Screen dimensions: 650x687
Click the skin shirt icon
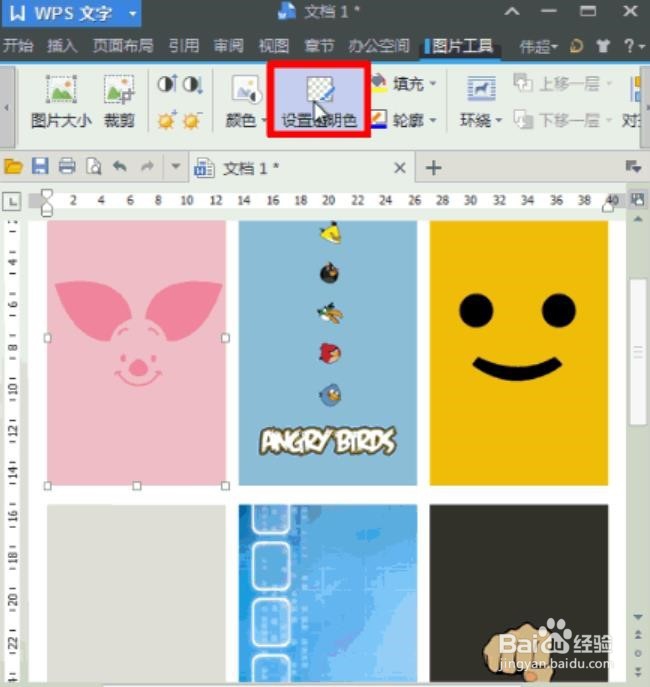pos(603,46)
